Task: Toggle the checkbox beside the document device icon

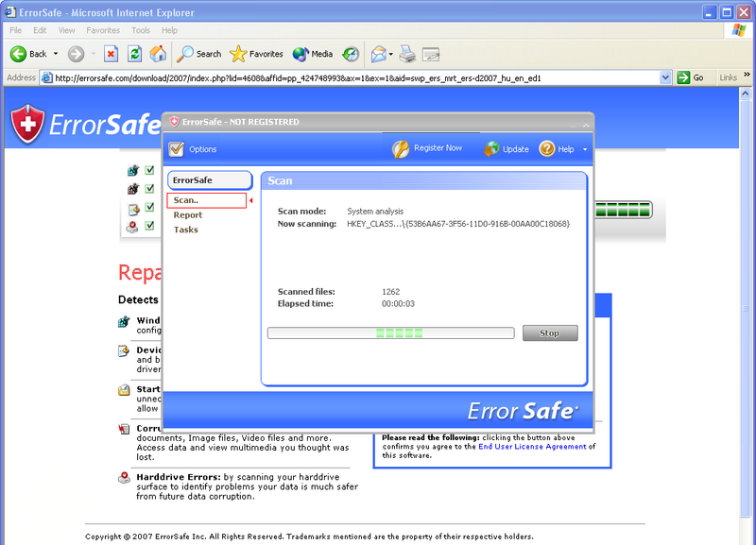Action: click(149, 207)
